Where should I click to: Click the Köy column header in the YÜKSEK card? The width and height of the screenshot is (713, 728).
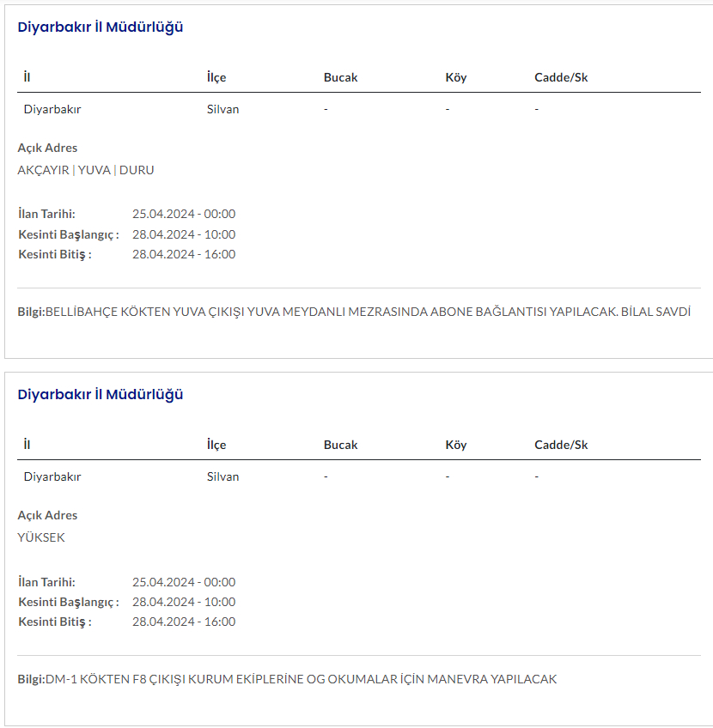click(x=456, y=445)
